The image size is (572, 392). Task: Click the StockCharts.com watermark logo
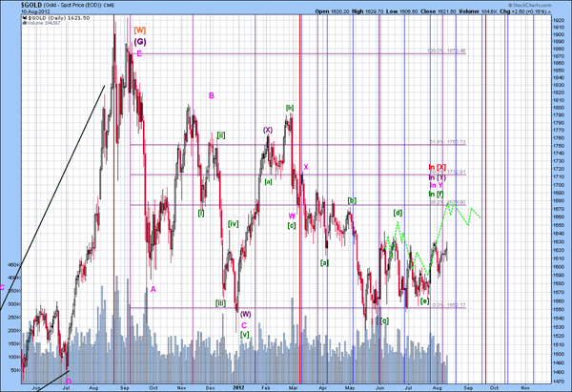pyautogui.click(x=530, y=5)
